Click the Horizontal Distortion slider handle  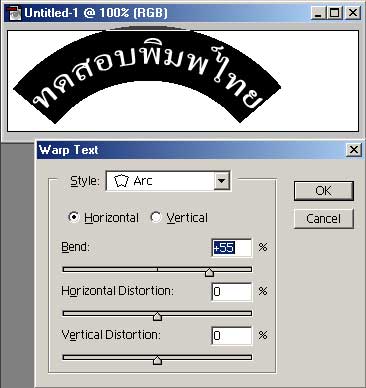(x=157, y=316)
